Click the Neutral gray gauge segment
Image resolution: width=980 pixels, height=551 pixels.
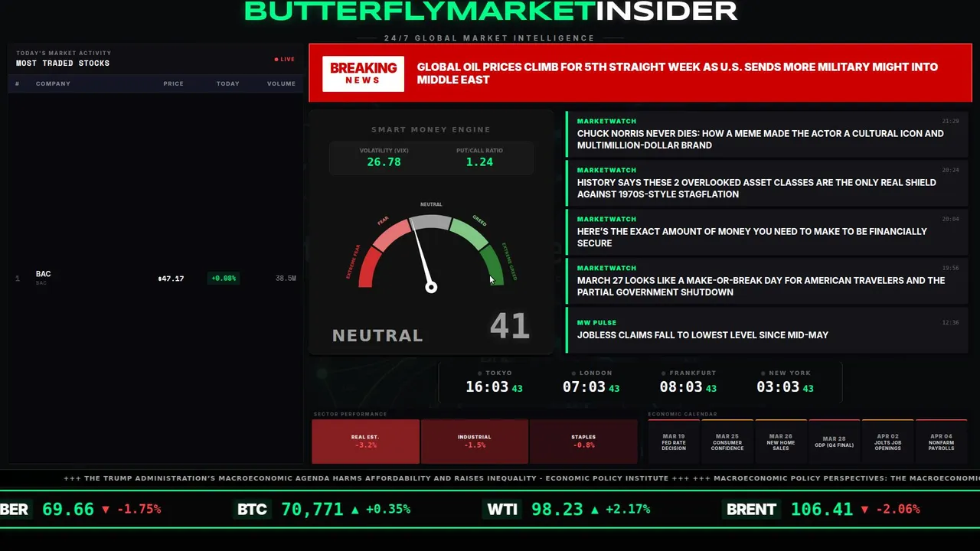tap(431, 222)
